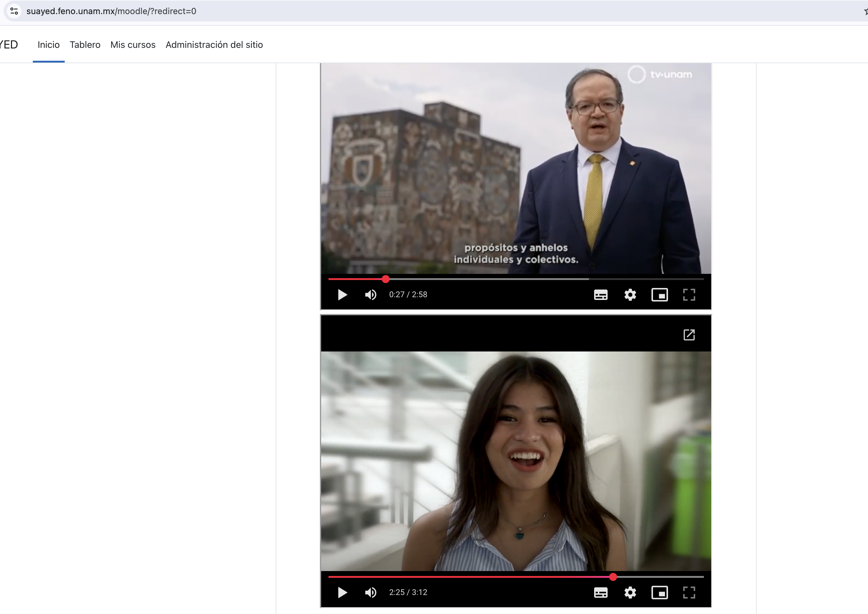The height and width of the screenshot is (614, 868).
Task: Switch second video to mini player
Action: [x=659, y=593]
